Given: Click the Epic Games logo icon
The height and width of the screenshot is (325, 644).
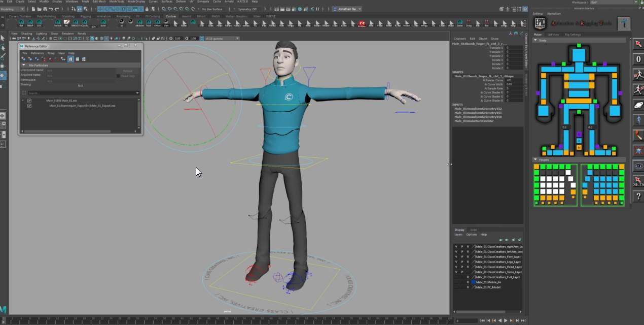Looking at the screenshot, I should pyautogui.click(x=541, y=23).
